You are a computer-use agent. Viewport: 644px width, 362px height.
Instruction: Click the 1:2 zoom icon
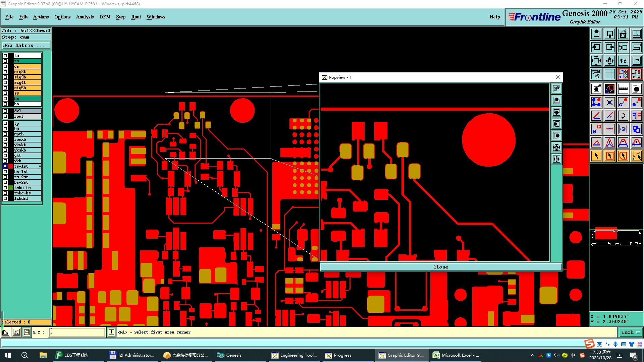coord(623,61)
